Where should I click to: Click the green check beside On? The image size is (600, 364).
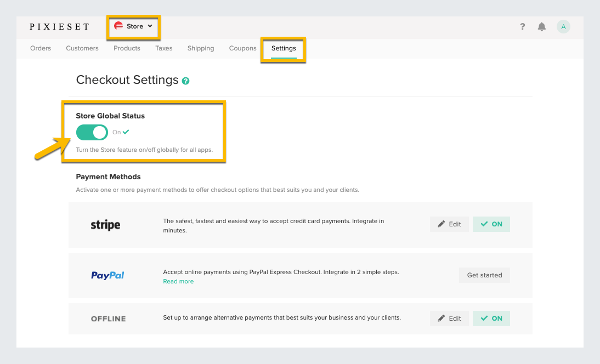coord(126,132)
